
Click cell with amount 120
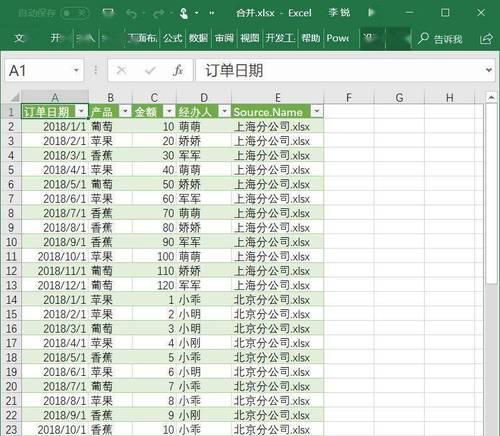click(x=154, y=285)
